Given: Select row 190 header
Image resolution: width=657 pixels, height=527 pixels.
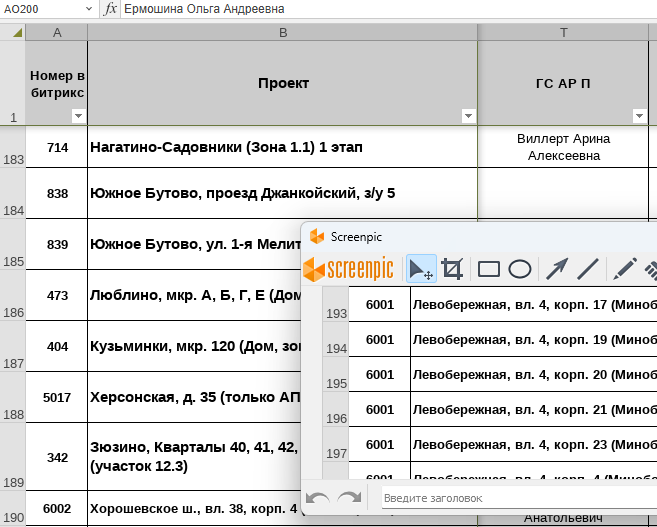Looking at the screenshot, I should [x=13, y=509].
